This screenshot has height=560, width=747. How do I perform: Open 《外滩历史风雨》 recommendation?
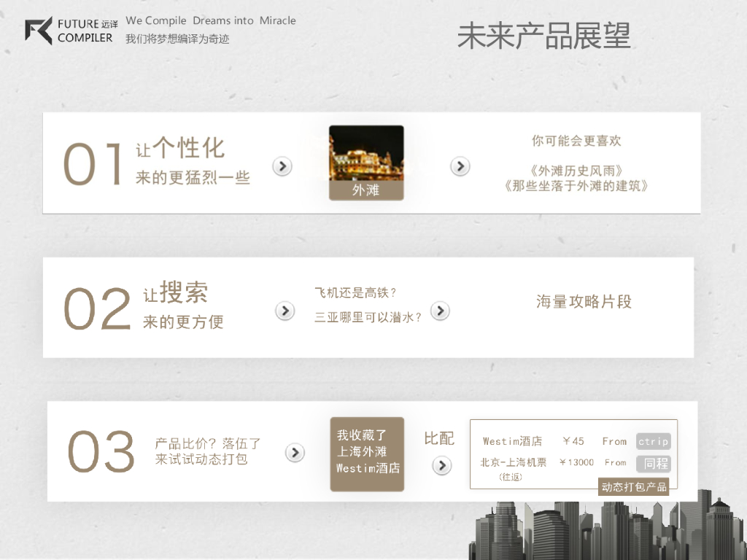point(576,171)
